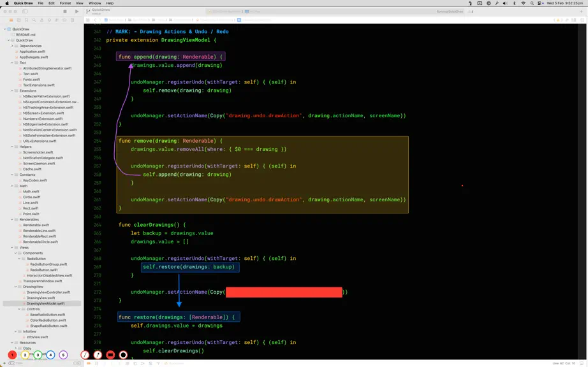Toggle the navigator sidebar icon in toolbar
Screen dimensions: 588x367
(25, 11)
